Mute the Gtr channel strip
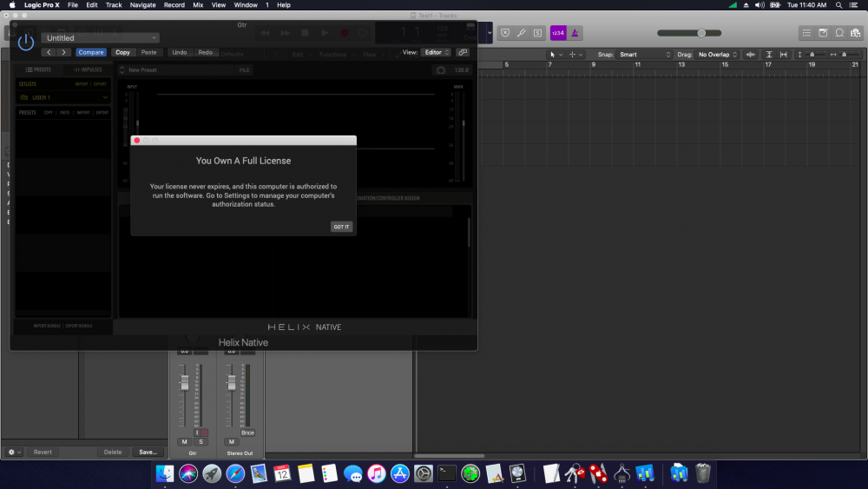This screenshot has height=489, width=868. (184, 441)
